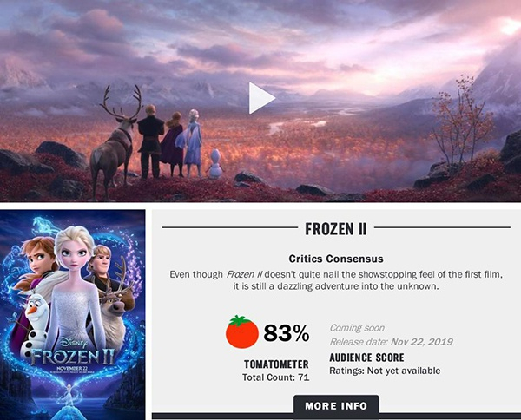Open the MORE INFO button
Screen dimensions: 521x420
point(336,406)
